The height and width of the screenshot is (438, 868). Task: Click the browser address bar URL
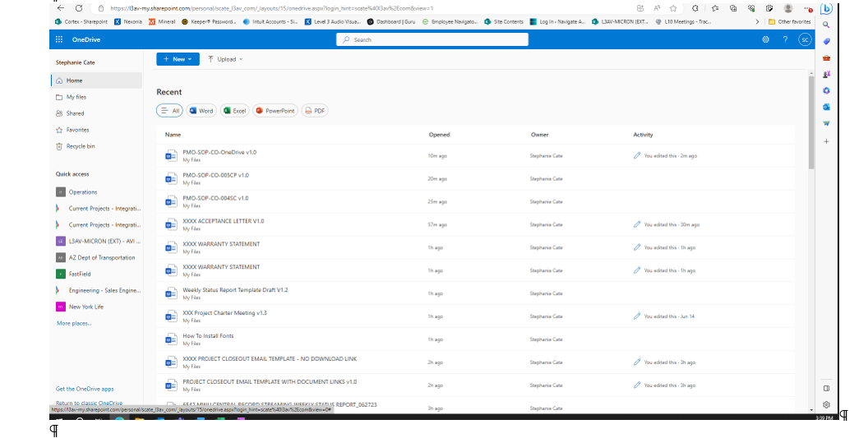pyautogui.click(x=271, y=8)
